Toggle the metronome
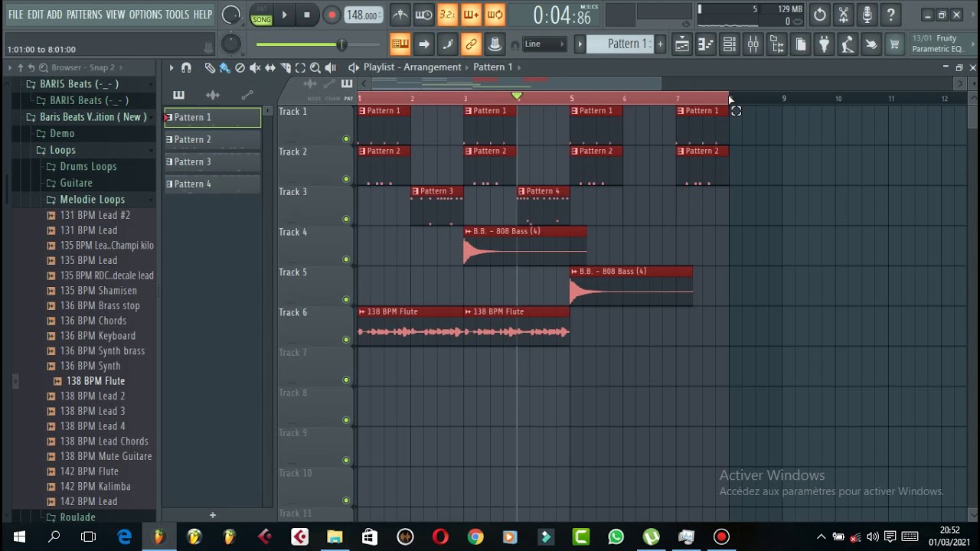The width and height of the screenshot is (980, 551). [x=400, y=15]
